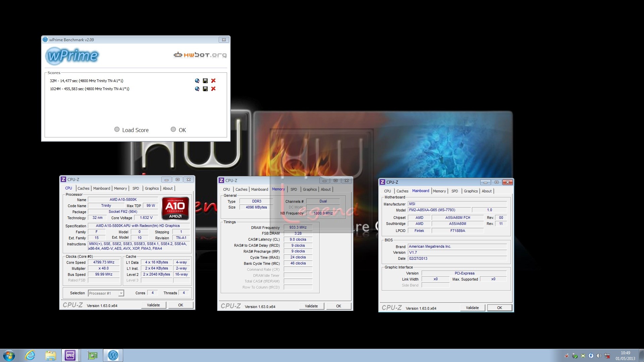The width and height of the screenshot is (644, 362).
Task: Open the Processor #1 selection dropdown
Action: [106, 293]
